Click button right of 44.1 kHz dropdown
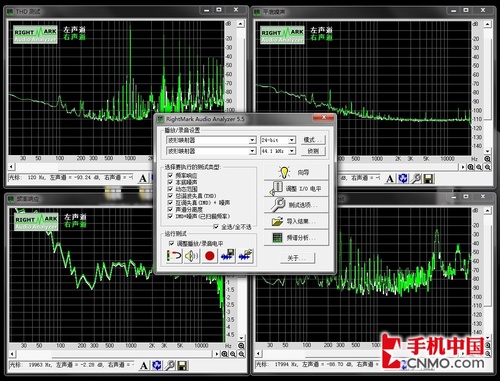The image size is (500, 381). [x=313, y=151]
